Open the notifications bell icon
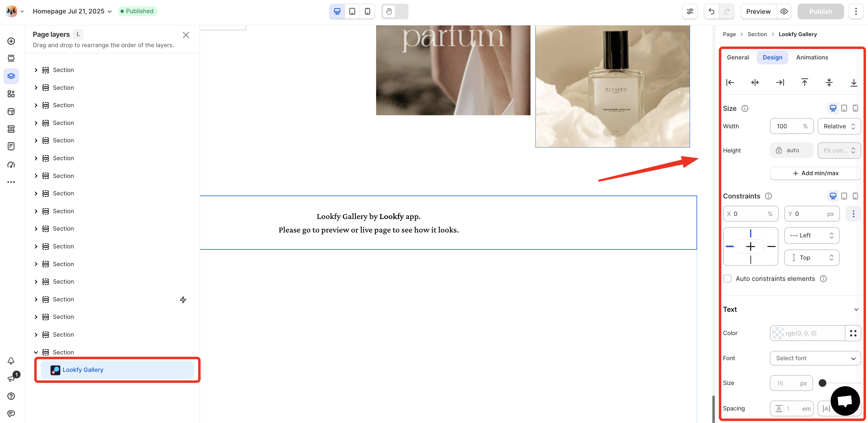Viewport: 868px width, 423px height. tap(11, 361)
